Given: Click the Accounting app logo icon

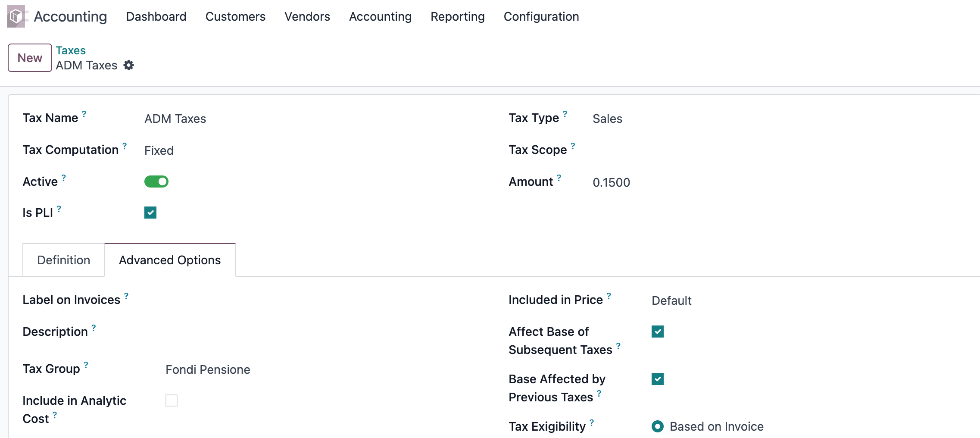Looking at the screenshot, I should click(16, 16).
